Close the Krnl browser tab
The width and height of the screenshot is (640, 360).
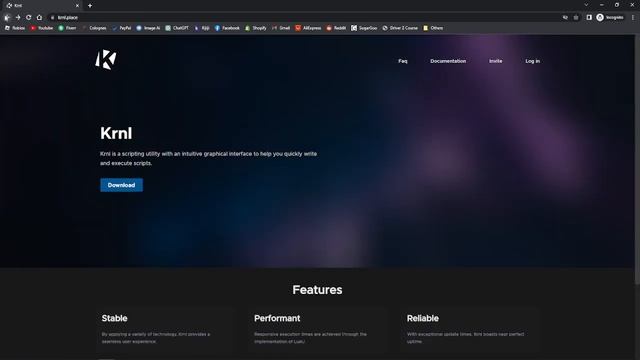(x=77, y=6)
